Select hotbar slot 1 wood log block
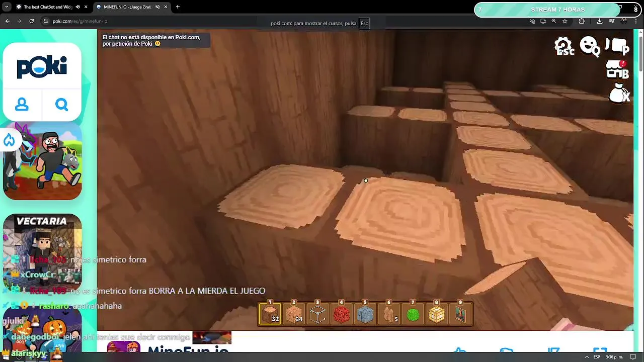644x362 pixels. [x=270, y=314]
